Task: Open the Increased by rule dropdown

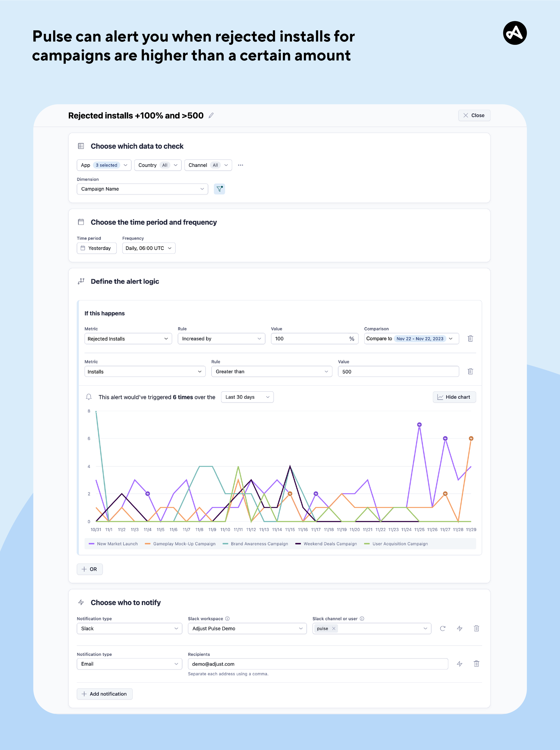Action: click(x=221, y=339)
